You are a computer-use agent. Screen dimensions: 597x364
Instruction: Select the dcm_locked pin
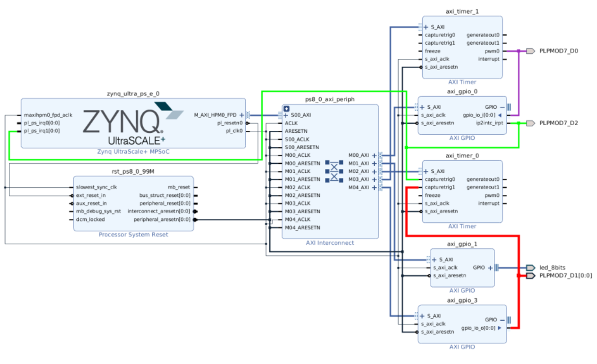pyautogui.click(x=90, y=219)
